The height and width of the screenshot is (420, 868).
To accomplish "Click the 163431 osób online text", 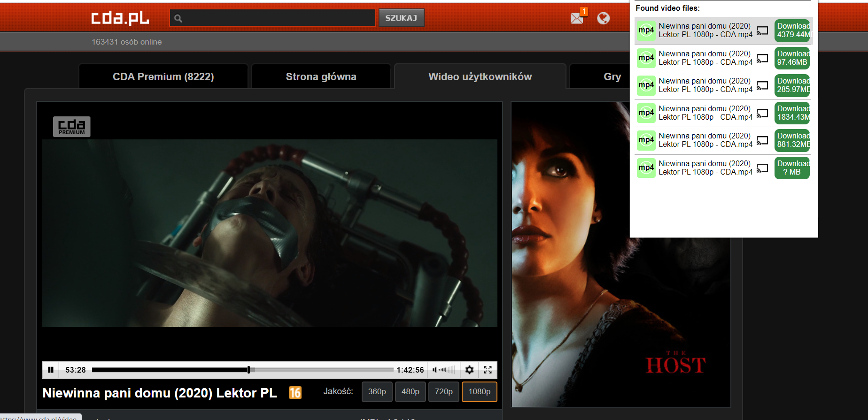I will point(127,42).
